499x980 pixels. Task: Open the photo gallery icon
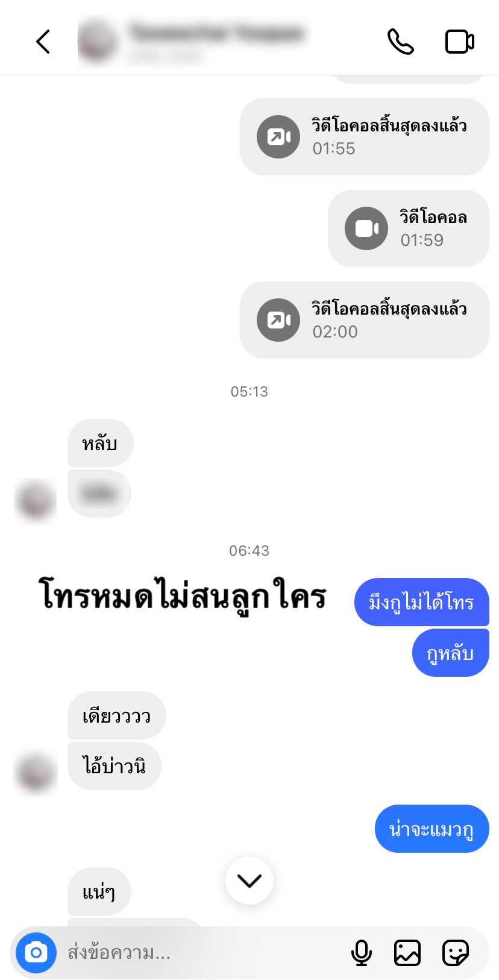(407, 953)
